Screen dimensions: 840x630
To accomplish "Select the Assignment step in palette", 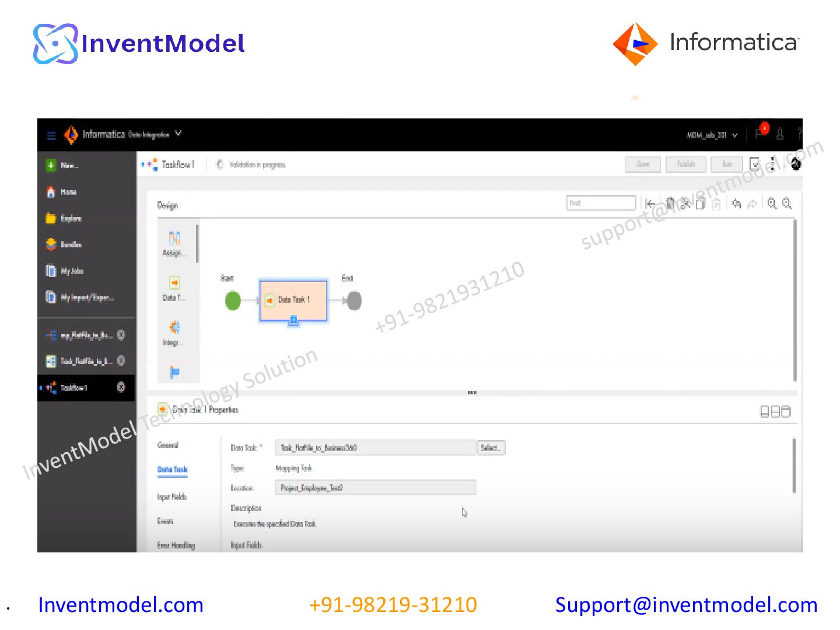I will (174, 244).
